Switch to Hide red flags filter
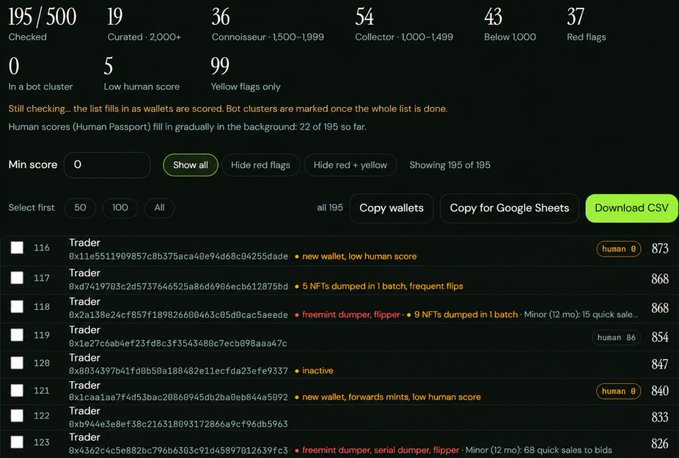679x458 pixels. (x=260, y=165)
